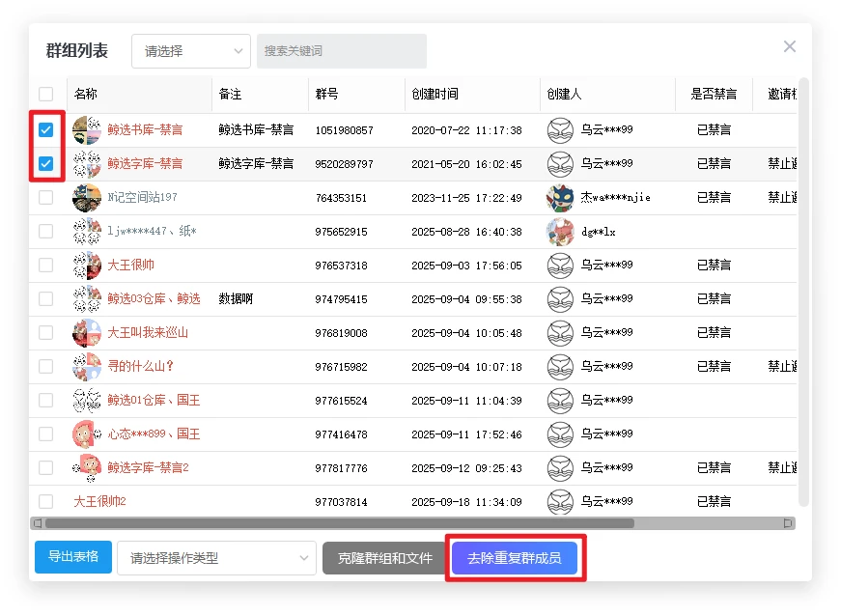Expand the 请选择操作类型 dropdown
Viewport: 841px width, 616px height.
(216, 558)
